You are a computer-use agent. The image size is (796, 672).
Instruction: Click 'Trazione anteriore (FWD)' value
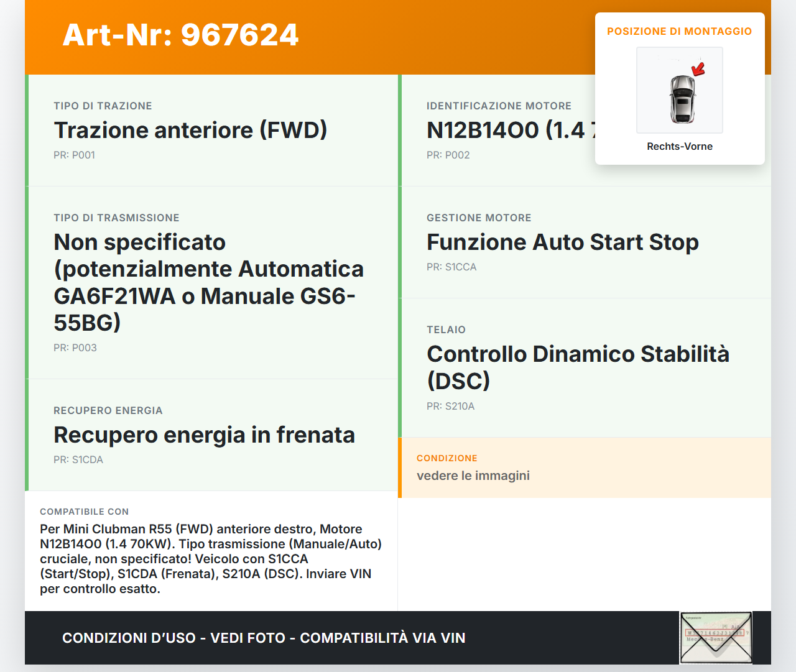click(x=190, y=130)
